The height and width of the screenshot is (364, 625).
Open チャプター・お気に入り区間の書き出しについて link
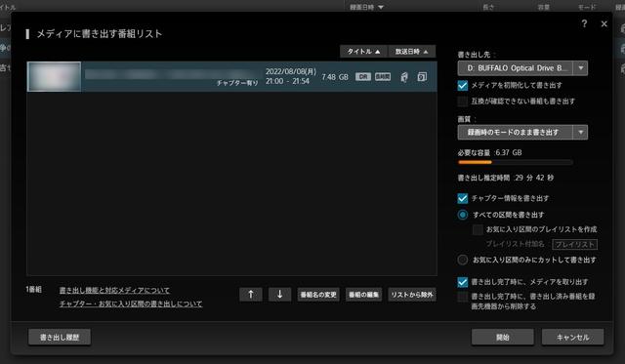pos(131,303)
